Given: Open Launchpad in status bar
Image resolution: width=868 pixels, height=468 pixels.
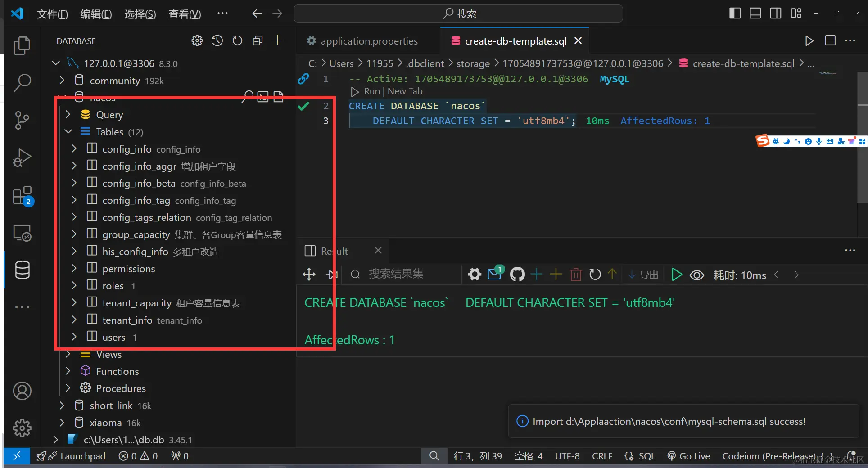Looking at the screenshot, I should (72, 456).
